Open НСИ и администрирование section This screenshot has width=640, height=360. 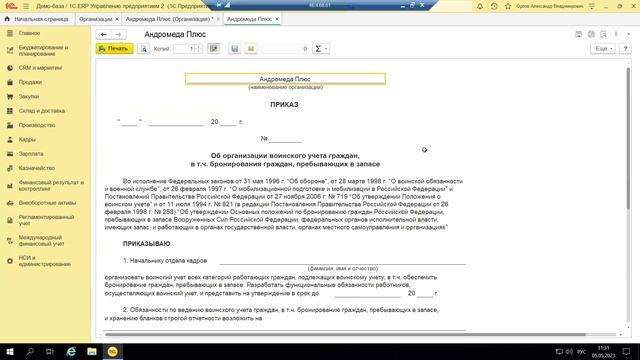44,261
